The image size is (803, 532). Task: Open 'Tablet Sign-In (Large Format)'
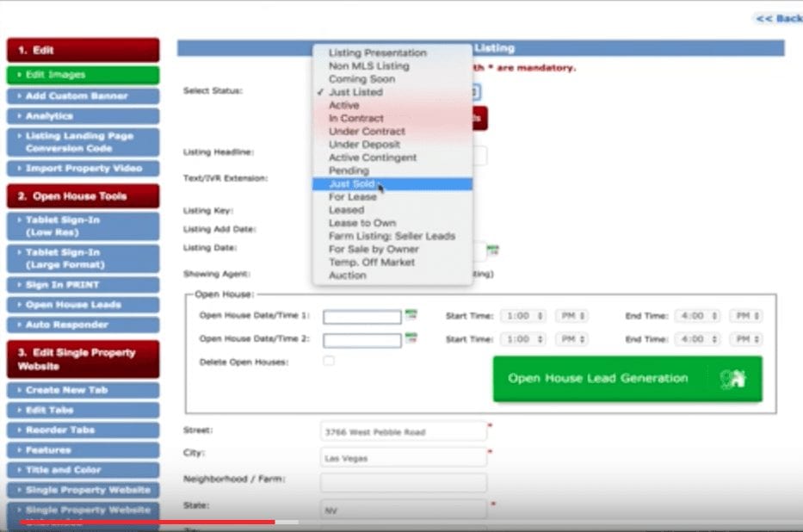click(x=83, y=258)
